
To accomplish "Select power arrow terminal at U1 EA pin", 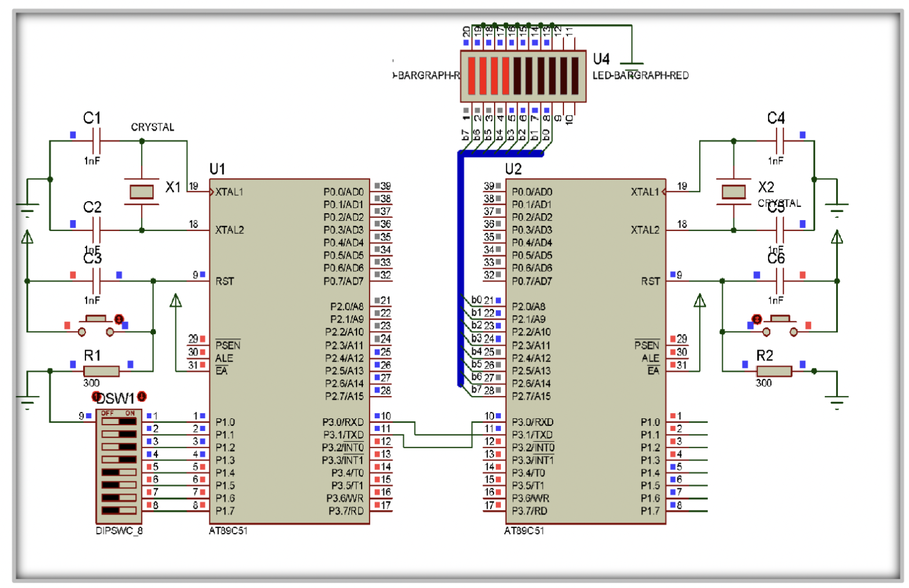I will 176,300.
